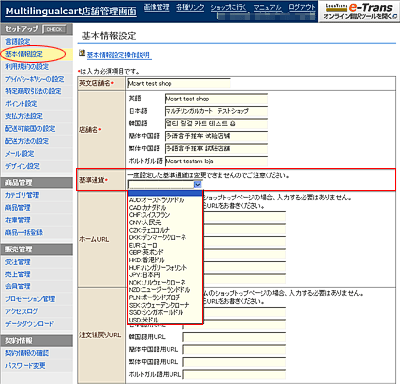
Task: Click the 英語 shop name field
Action: point(216,99)
